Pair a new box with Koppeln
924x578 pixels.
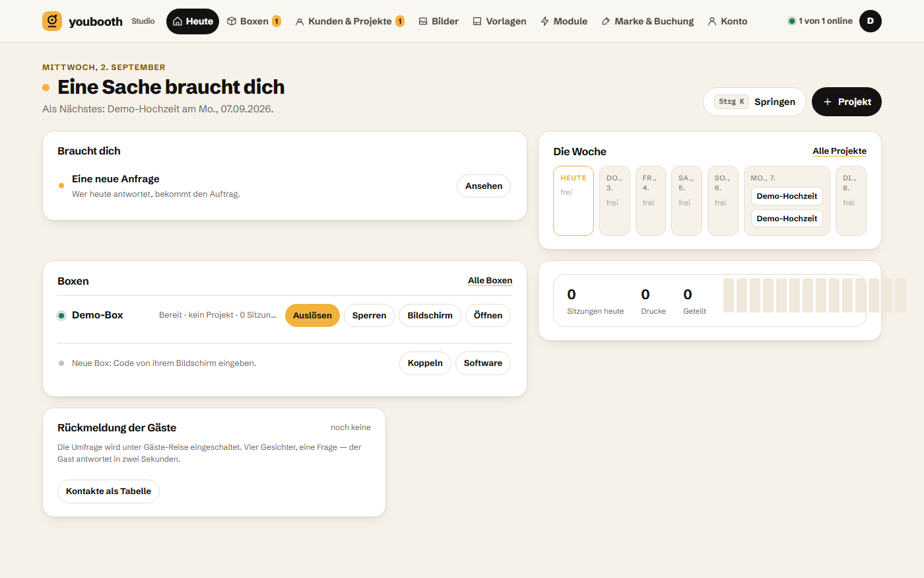(425, 363)
